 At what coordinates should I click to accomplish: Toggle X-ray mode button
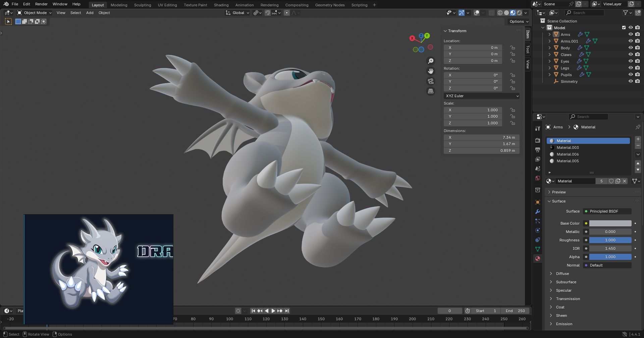[492, 13]
